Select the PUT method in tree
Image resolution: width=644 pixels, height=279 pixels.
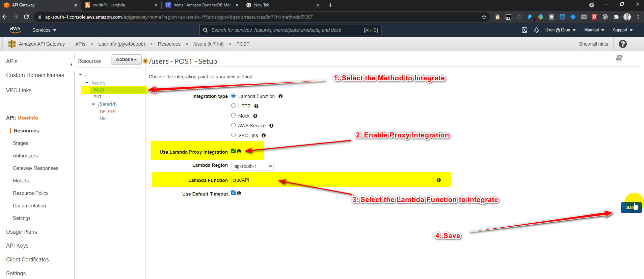98,97
